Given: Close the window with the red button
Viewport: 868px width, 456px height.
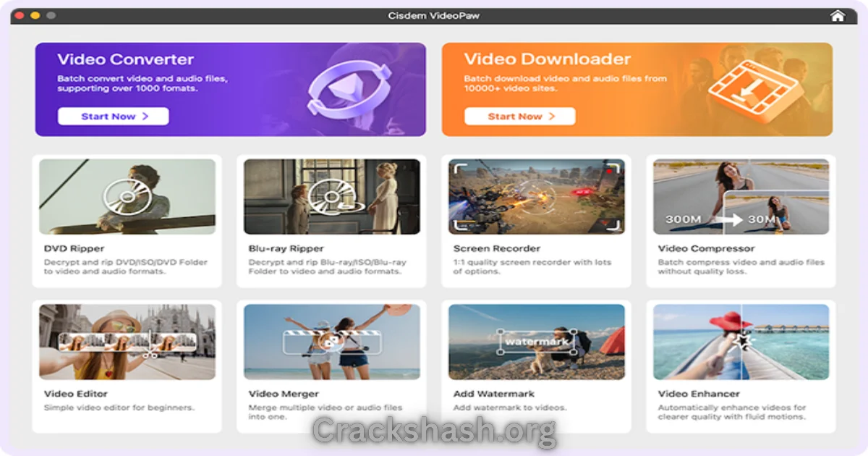Looking at the screenshot, I should pyautogui.click(x=20, y=15).
